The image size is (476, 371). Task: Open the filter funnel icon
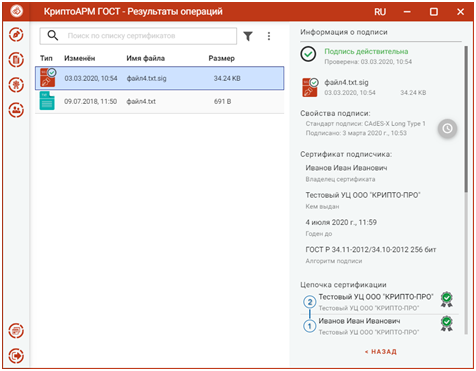pyautogui.click(x=248, y=36)
